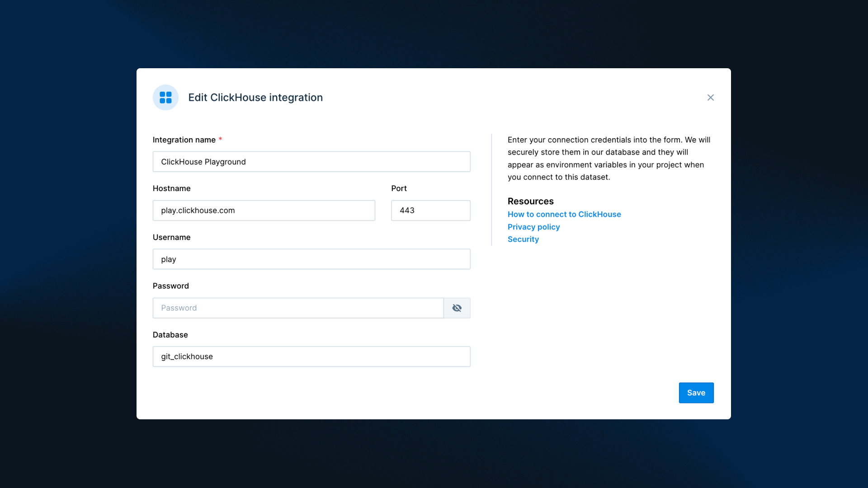Click the dialog title Edit ClickHouse integration
The image size is (868, 488).
pyautogui.click(x=255, y=98)
